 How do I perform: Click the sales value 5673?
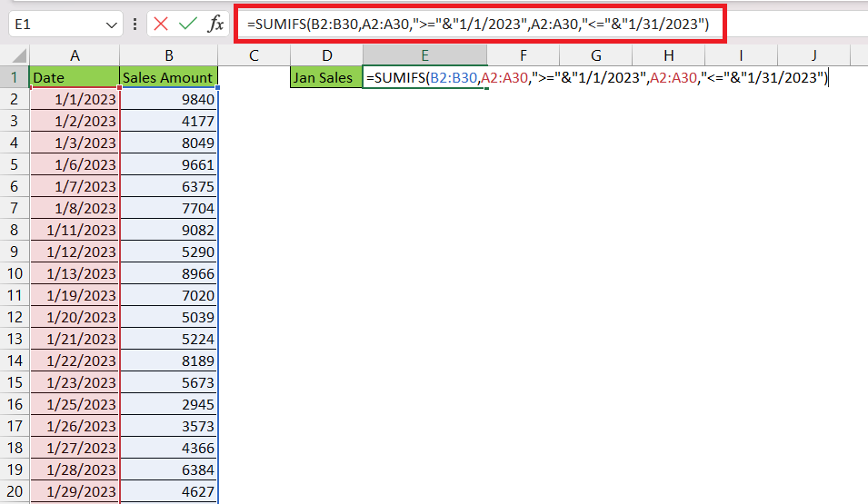coord(169,382)
